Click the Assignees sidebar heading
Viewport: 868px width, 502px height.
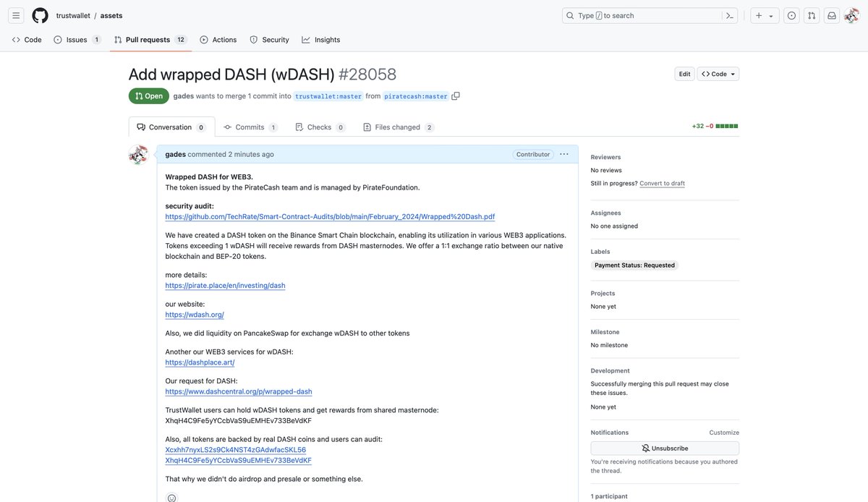pyautogui.click(x=605, y=213)
